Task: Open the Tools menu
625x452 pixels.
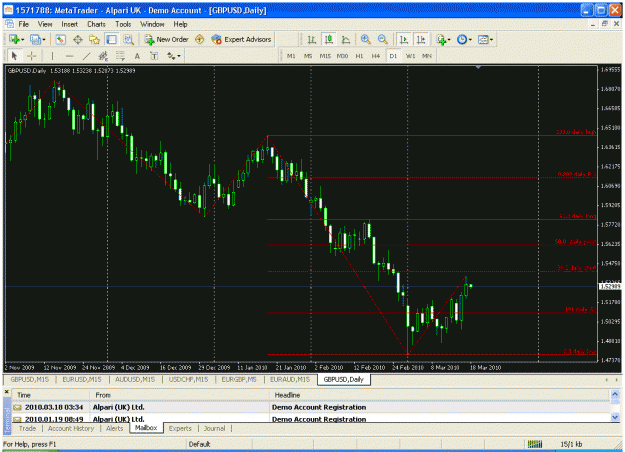Action: pyautogui.click(x=123, y=24)
